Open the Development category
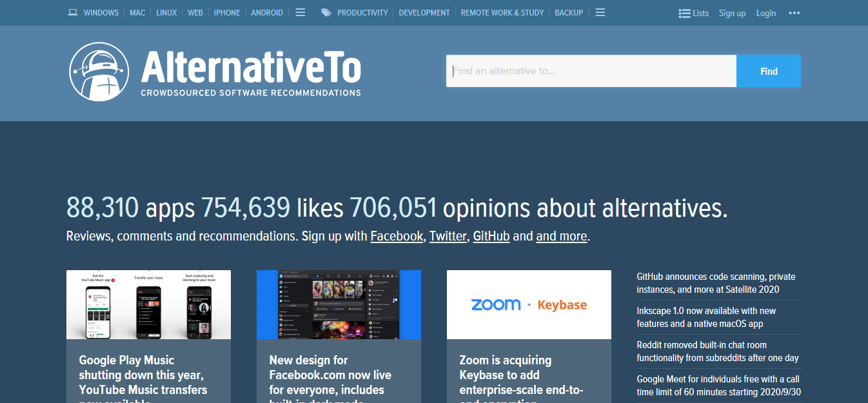Image resolution: width=868 pixels, height=403 pixels. (x=424, y=13)
